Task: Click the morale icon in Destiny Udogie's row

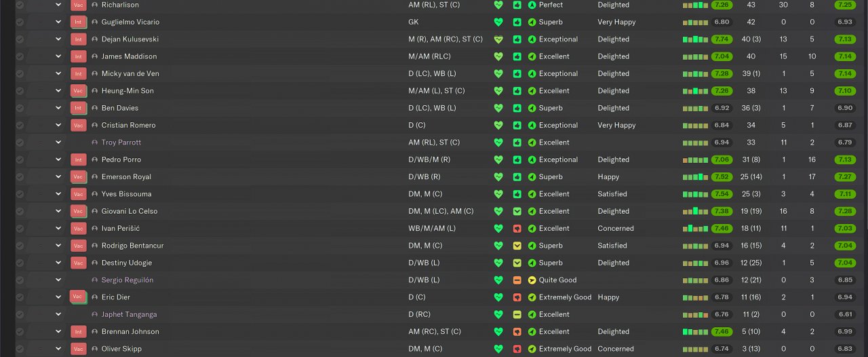Action: click(x=532, y=263)
